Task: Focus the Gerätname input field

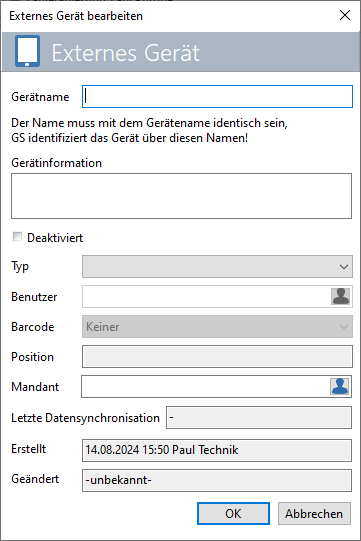Action: pyautogui.click(x=217, y=96)
